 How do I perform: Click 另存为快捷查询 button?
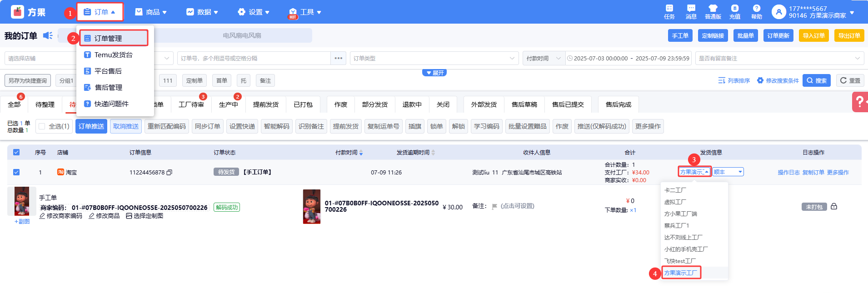(x=28, y=80)
